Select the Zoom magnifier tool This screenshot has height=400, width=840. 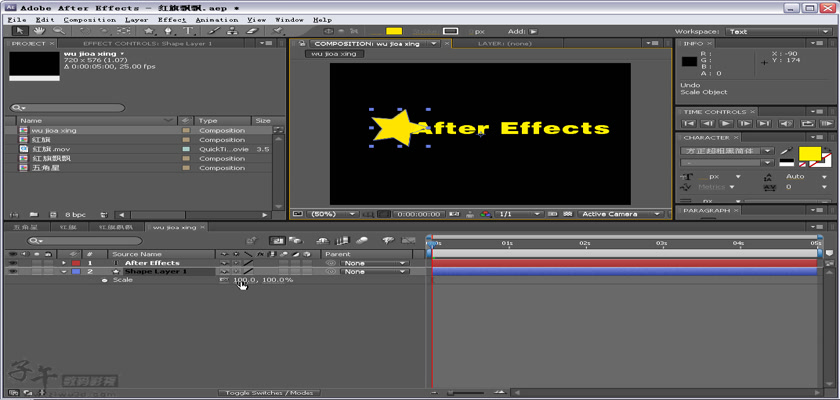[59, 31]
